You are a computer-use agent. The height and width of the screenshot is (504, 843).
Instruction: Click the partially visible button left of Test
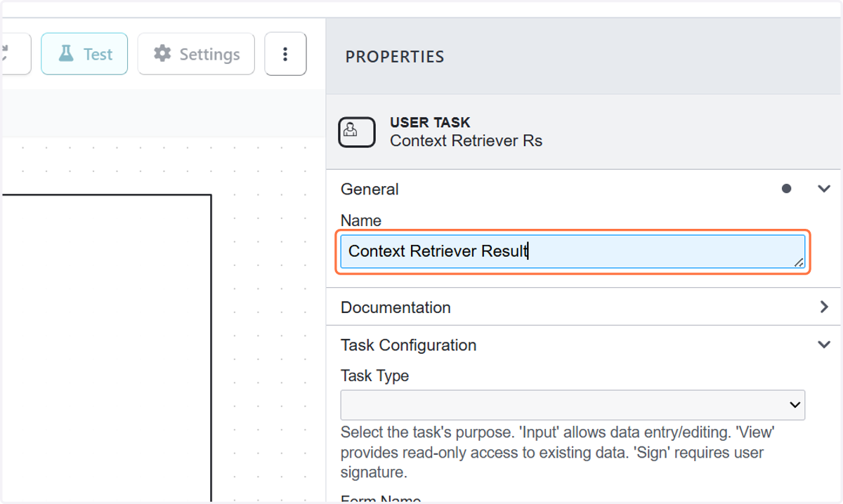point(15,54)
